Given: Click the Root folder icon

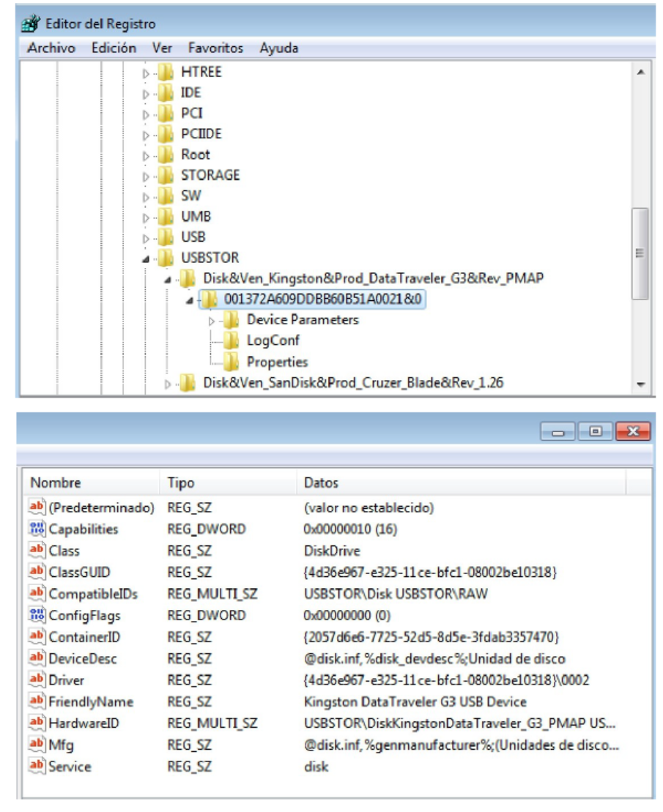Looking at the screenshot, I should click(166, 154).
